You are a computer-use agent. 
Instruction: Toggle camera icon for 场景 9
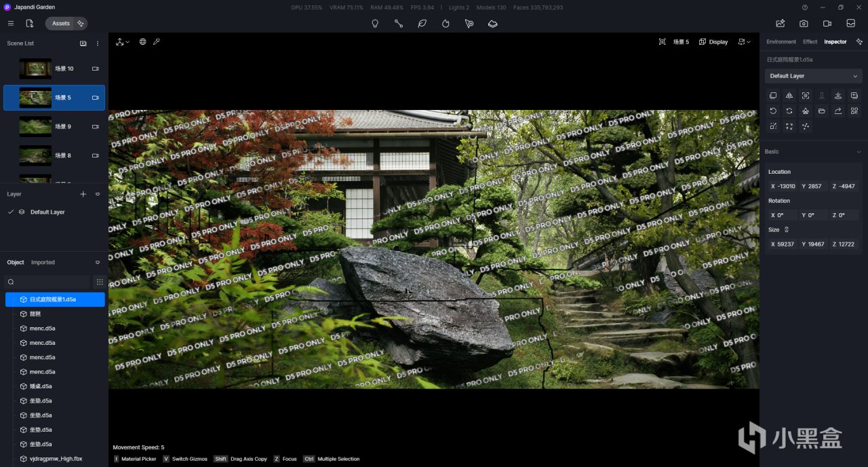(x=96, y=126)
